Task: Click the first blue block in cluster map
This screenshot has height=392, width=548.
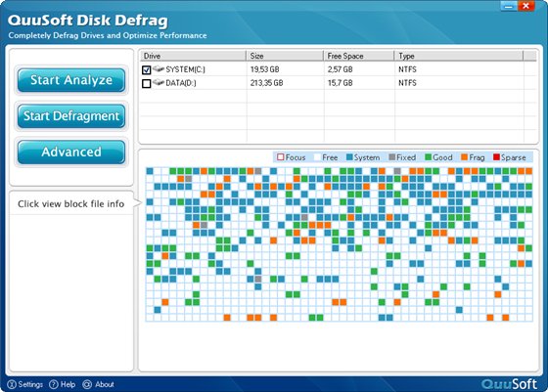Action: (x=150, y=171)
